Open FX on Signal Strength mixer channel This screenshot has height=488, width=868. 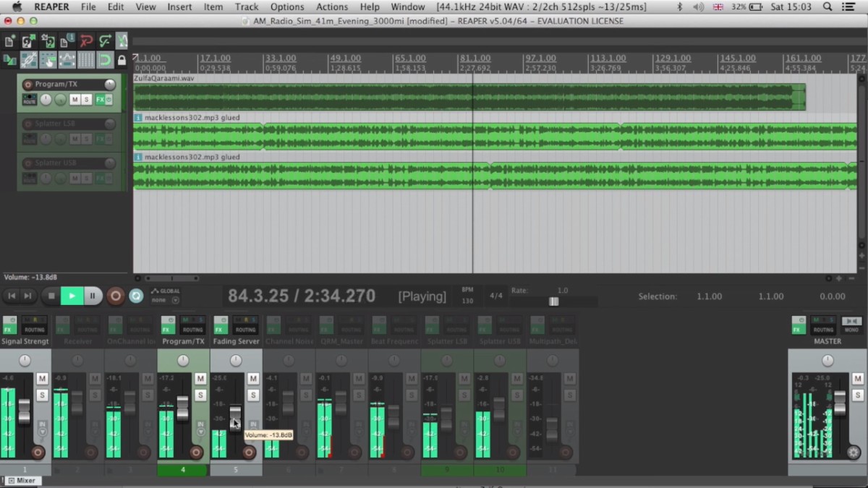[x=9, y=325]
